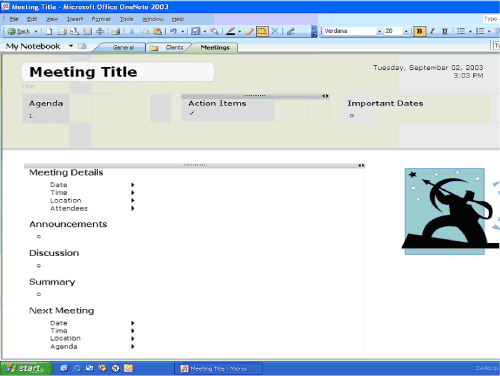This screenshot has height=376, width=500.
Task: Open the Tools menu
Action: 127,19
